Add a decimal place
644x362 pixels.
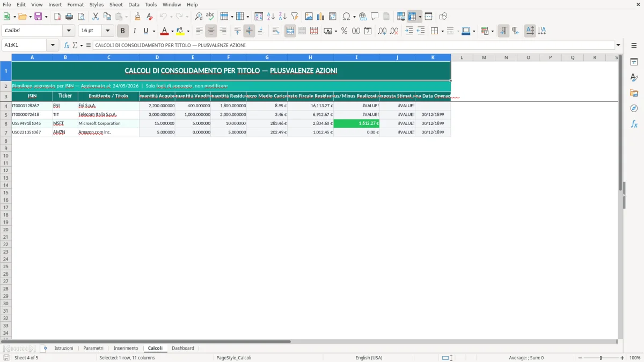pyautogui.click(x=382, y=31)
